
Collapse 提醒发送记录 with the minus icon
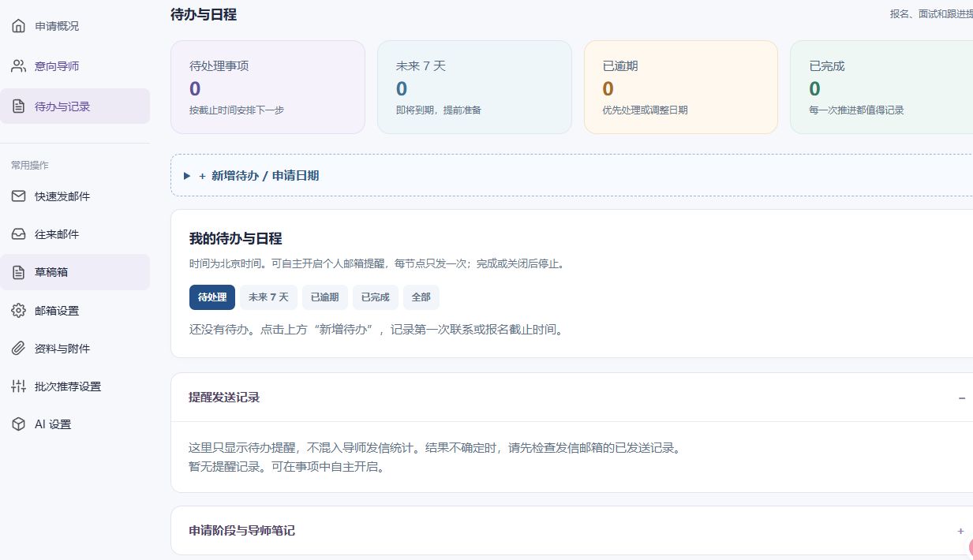click(961, 398)
